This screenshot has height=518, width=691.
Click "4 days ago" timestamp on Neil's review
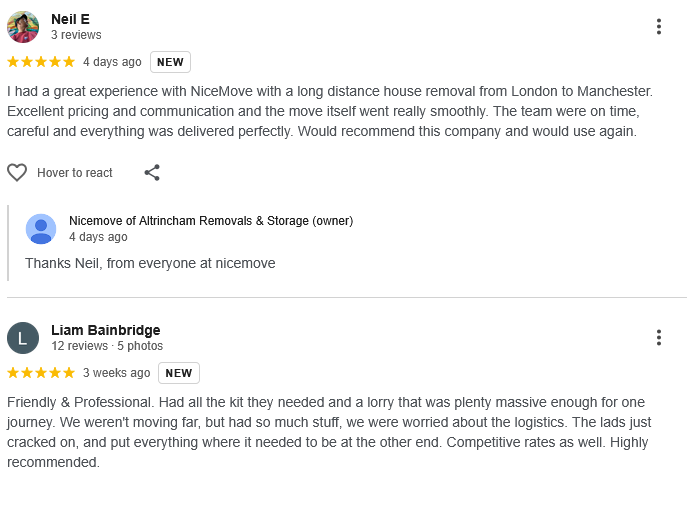click(112, 62)
